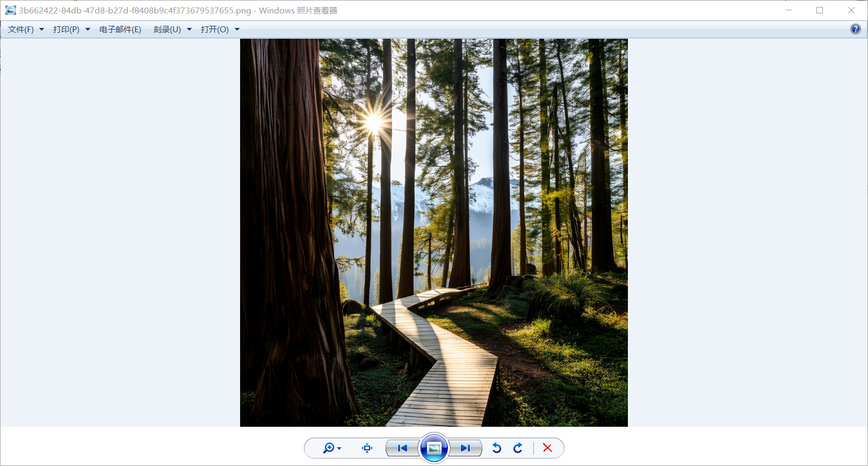This screenshot has width=868, height=466.
Task: Maximize the Photo Viewer window
Action: pos(820,10)
